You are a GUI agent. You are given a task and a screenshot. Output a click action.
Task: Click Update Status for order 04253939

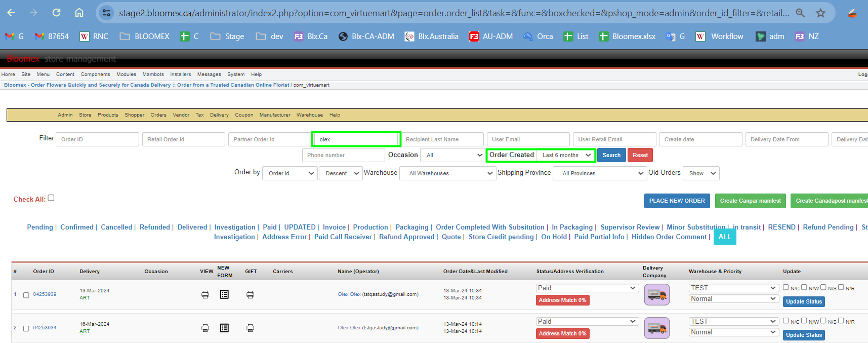pos(804,301)
